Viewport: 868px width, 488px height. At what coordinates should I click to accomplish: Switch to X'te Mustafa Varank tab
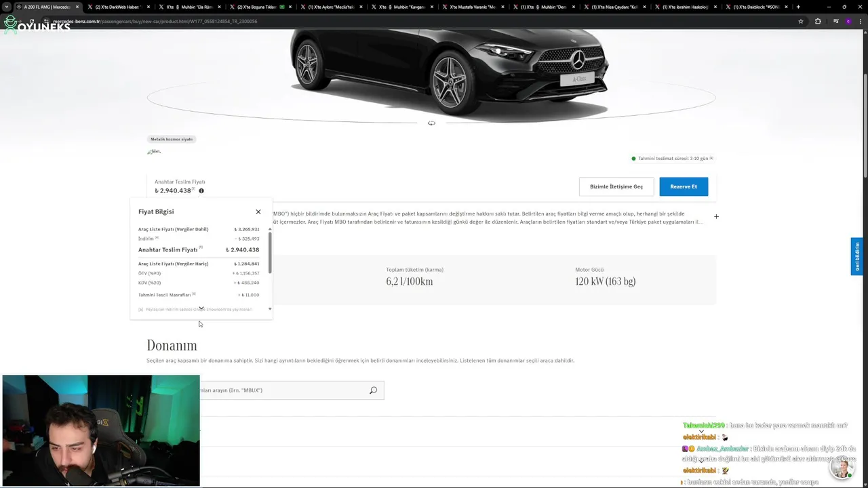pyautogui.click(x=473, y=7)
